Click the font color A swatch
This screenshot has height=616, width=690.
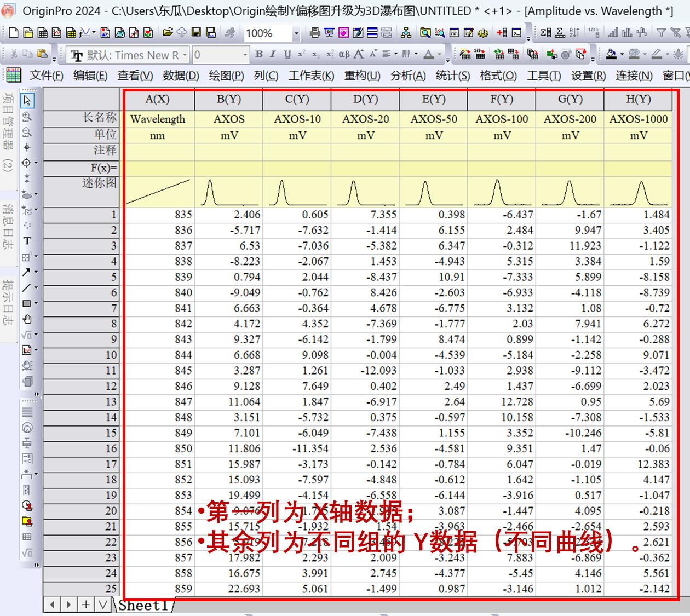pos(429,54)
